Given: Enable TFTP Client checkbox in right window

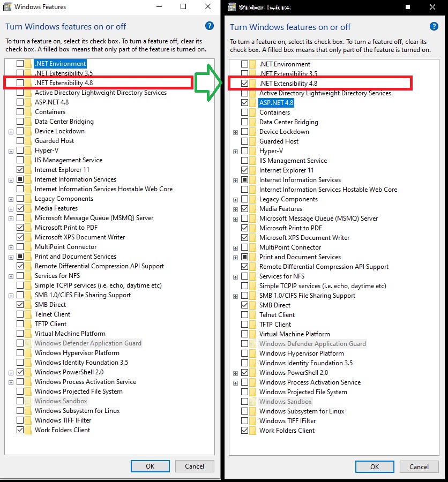Looking at the screenshot, I should pyautogui.click(x=244, y=325).
